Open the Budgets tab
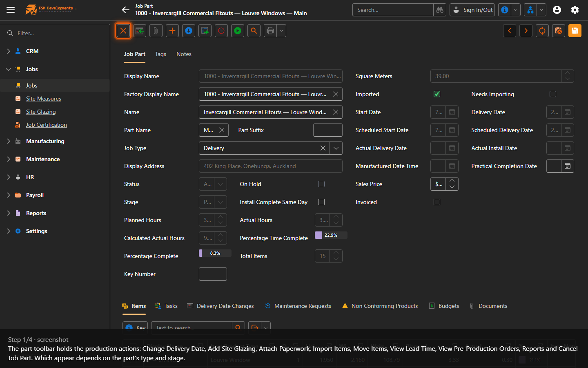The height and width of the screenshot is (368, 588). 444,306
